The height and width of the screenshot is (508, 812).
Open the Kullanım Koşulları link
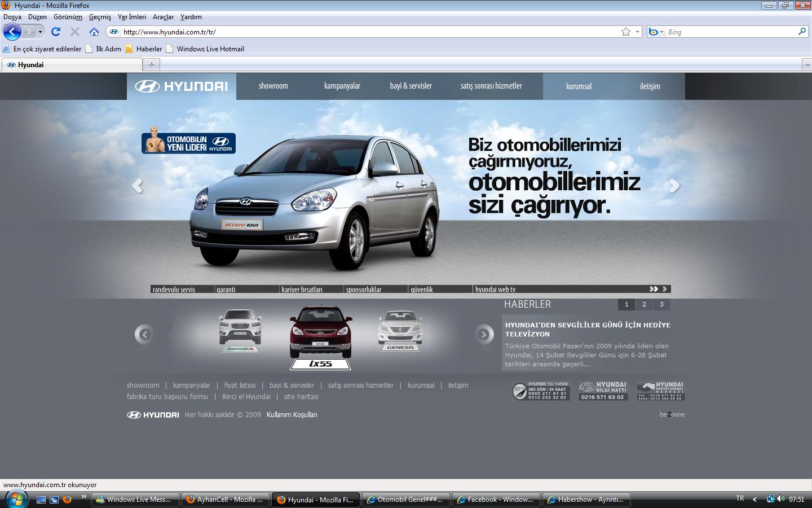(x=292, y=415)
